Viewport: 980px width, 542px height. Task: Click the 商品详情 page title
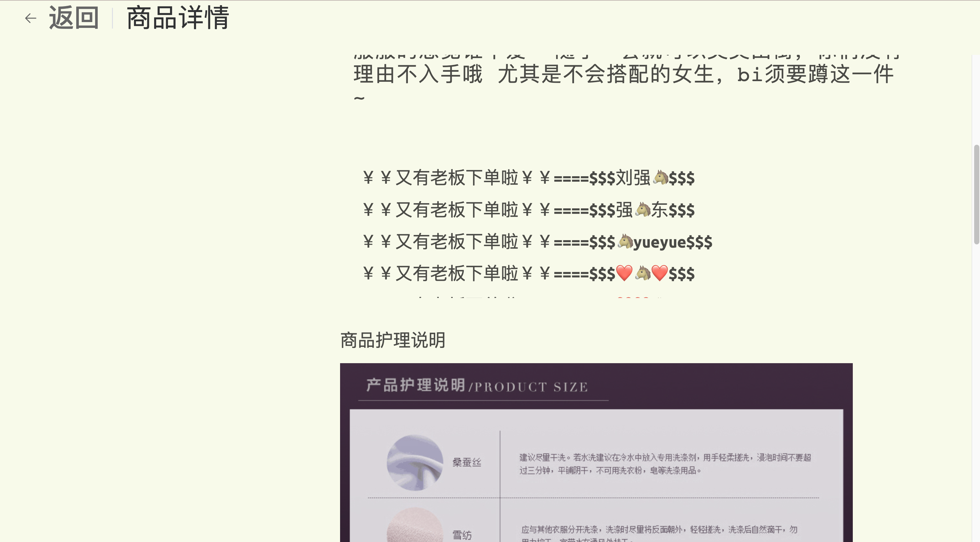pyautogui.click(x=178, y=18)
